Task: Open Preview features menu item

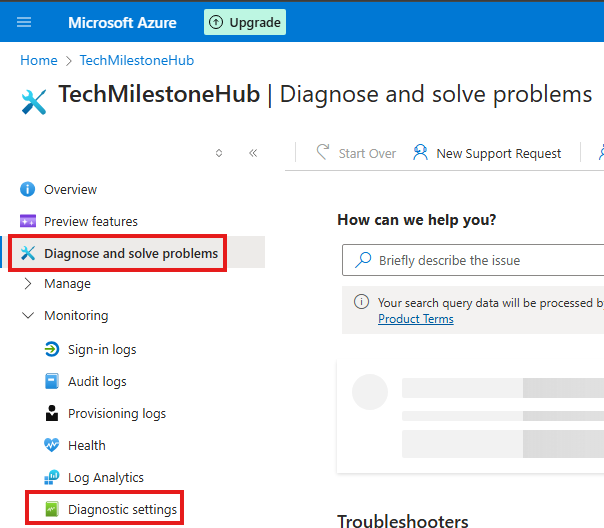Action: [x=91, y=221]
